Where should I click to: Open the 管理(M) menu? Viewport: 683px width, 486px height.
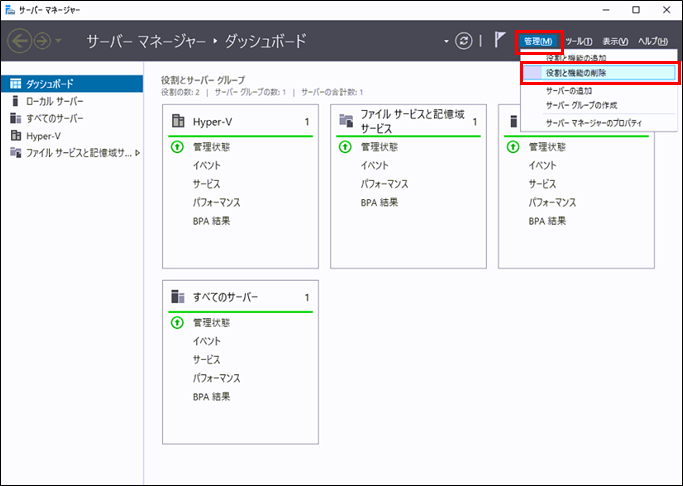(x=538, y=41)
